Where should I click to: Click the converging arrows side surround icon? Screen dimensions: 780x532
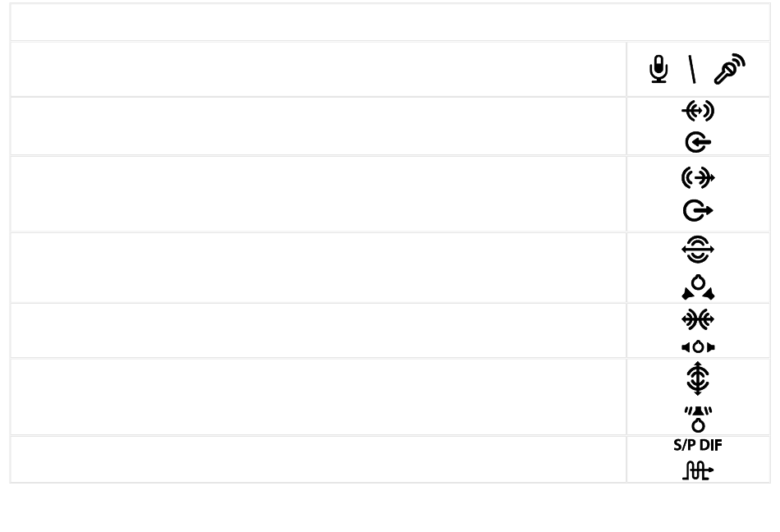tap(698, 319)
